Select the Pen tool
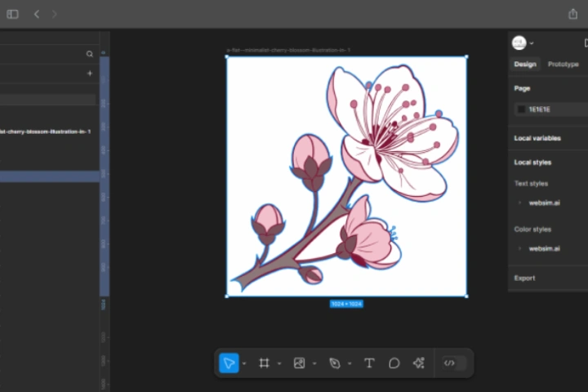The height and width of the screenshot is (392, 588). (335, 363)
